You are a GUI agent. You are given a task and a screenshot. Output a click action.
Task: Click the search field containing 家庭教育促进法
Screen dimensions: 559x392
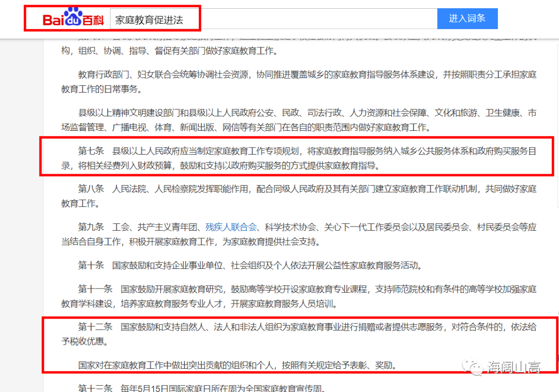coord(274,19)
